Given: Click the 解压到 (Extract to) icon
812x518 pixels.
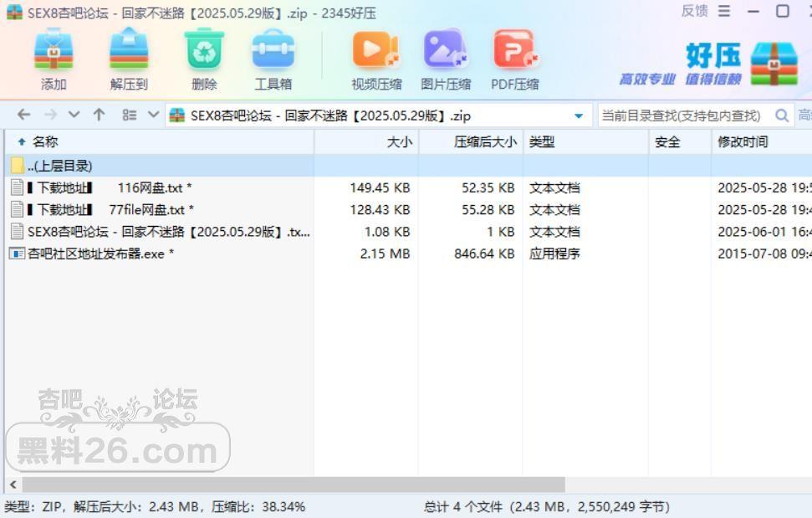Looking at the screenshot, I should point(129,50).
